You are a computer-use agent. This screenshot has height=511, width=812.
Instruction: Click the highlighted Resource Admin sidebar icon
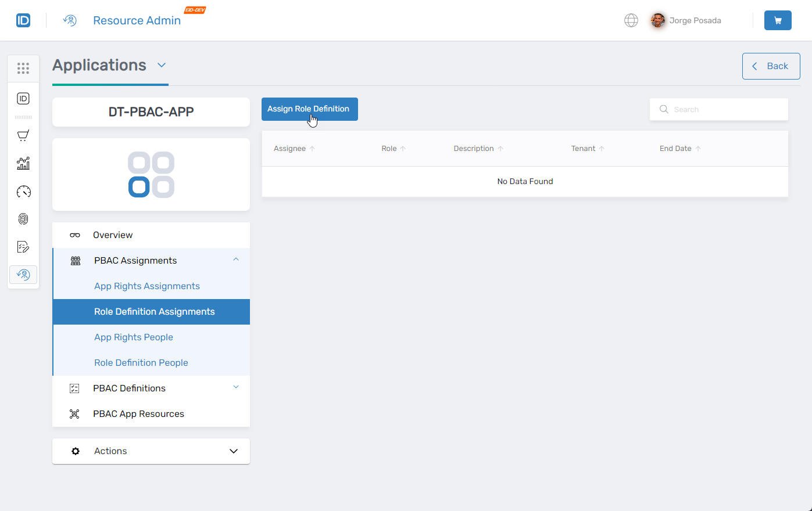(23, 274)
